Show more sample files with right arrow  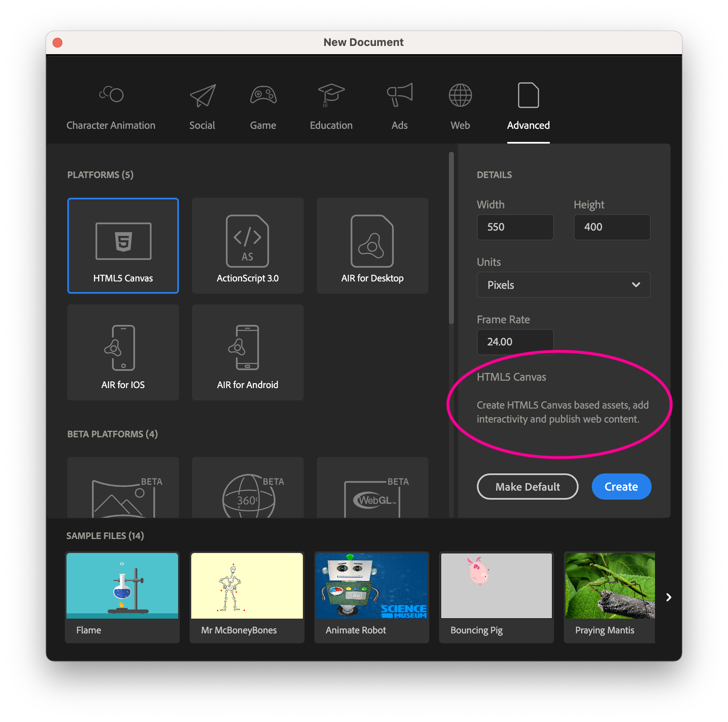coord(668,597)
